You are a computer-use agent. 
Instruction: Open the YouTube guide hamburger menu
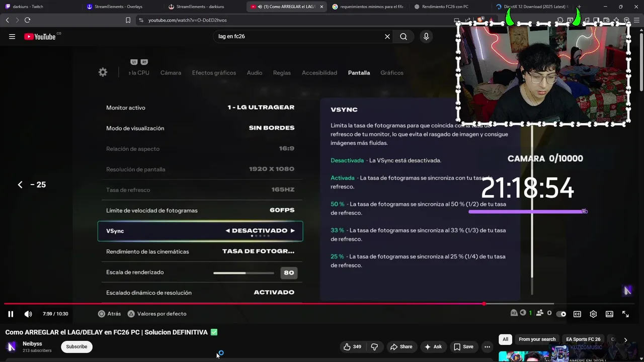point(12,36)
